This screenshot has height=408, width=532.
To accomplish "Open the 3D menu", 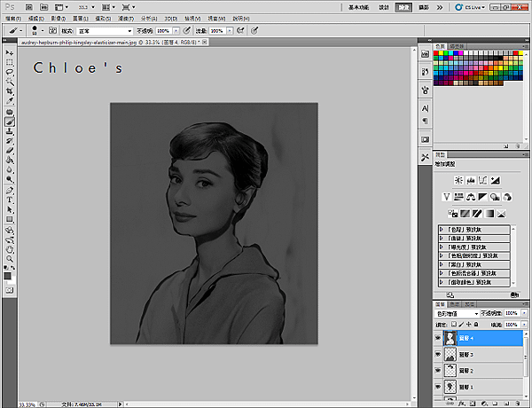I will [x=171, y=19].
